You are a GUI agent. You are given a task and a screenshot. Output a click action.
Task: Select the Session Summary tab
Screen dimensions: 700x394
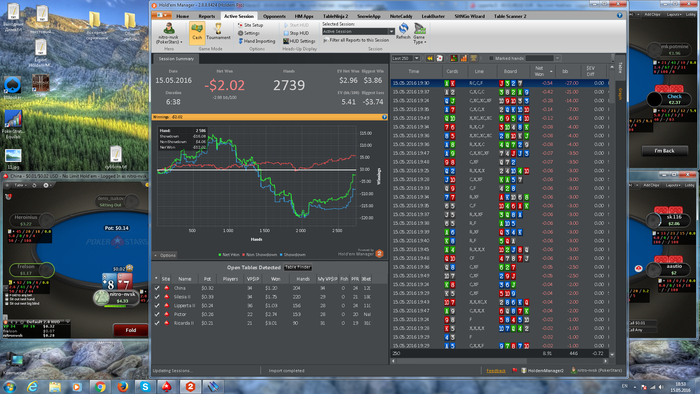coord(176,58)
